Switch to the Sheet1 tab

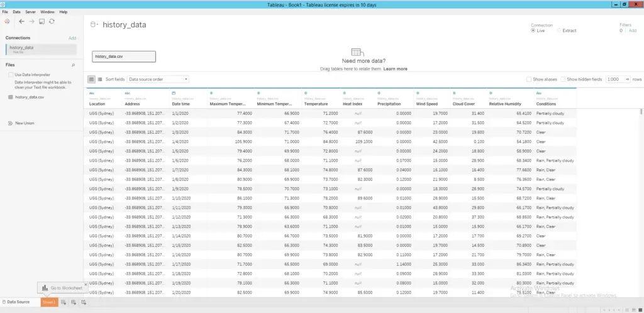pyautogui.click(x=49, y=302)
